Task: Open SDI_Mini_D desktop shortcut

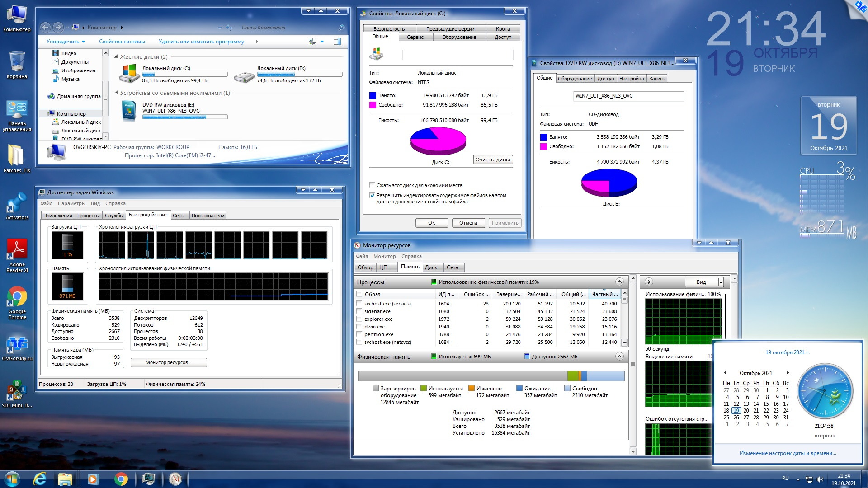Action: coord(16,390)
